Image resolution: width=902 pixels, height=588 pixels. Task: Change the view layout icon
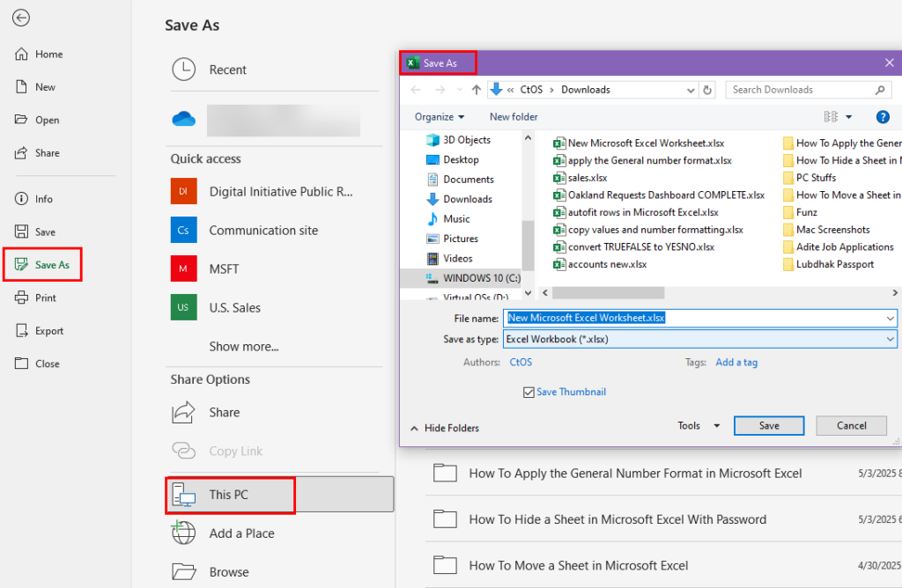point(831,117)
